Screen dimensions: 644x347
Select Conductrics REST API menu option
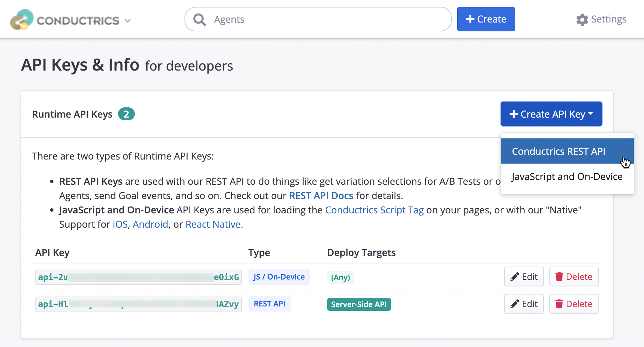coord(558,151)
